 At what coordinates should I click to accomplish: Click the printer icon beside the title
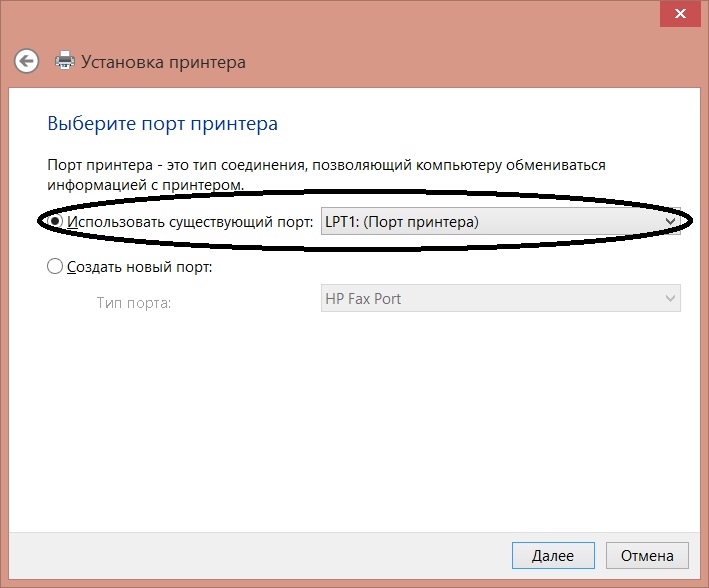(x=65, y=62)
